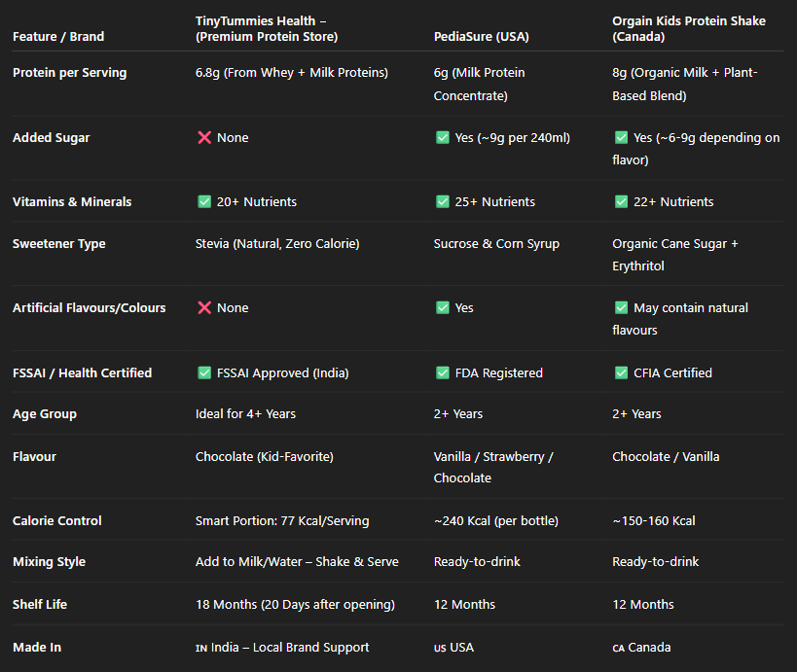Click green check beside '20+ Nutrients'
The height and width of the screenshot is (672, 797).
tap(204, 201)
